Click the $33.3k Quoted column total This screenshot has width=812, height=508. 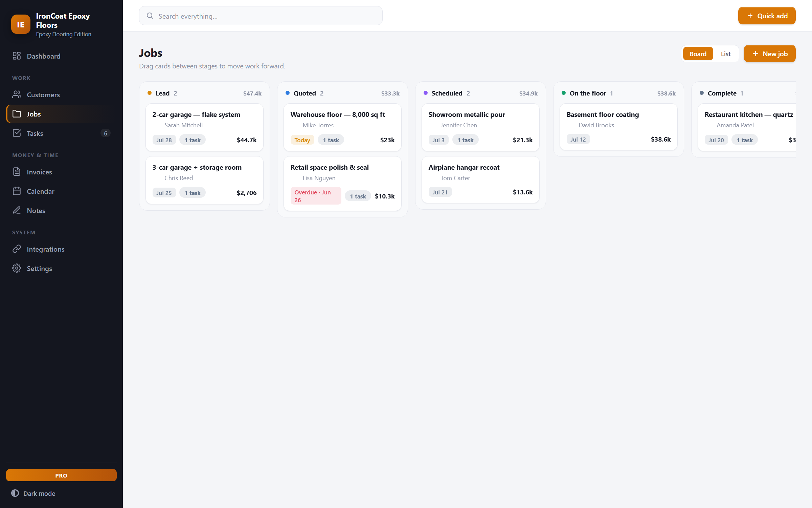390,93
